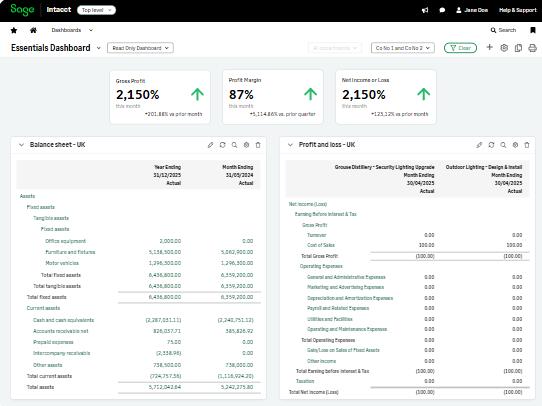This screenshot has width=542, height=406.
Task: Open the Read Only Dashboard dropdown
Action: pos(140,48)
